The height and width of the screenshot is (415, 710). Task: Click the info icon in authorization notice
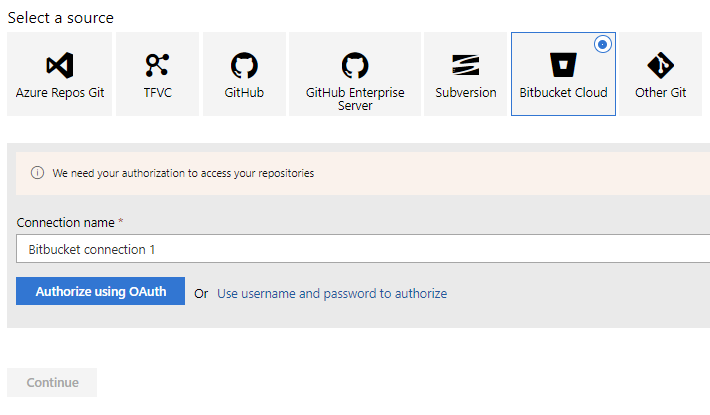[38, 173]
